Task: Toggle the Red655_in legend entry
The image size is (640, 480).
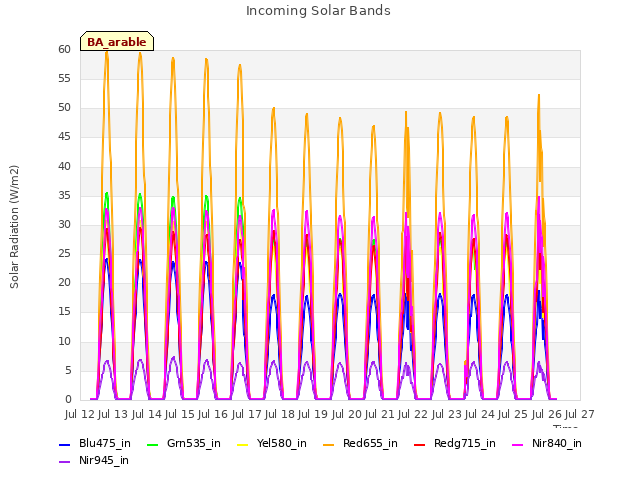Action: (x=360, y=444)
